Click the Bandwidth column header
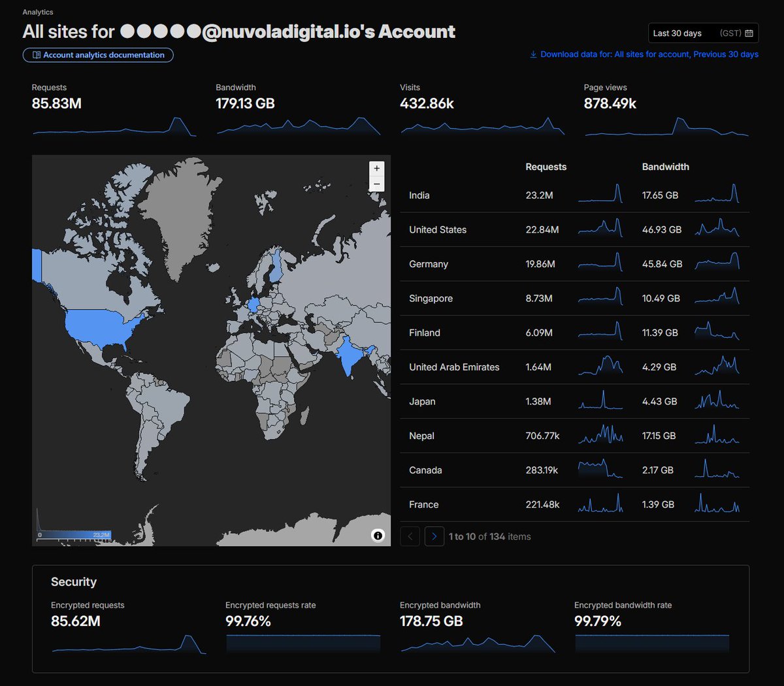Screen dimensions: 784x686 click(665, 167)
